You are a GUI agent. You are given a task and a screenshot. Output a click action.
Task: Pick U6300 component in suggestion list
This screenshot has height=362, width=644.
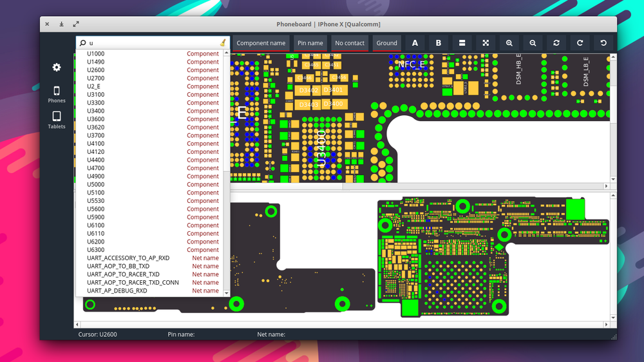pyautogui.click(x=96, y=250)
